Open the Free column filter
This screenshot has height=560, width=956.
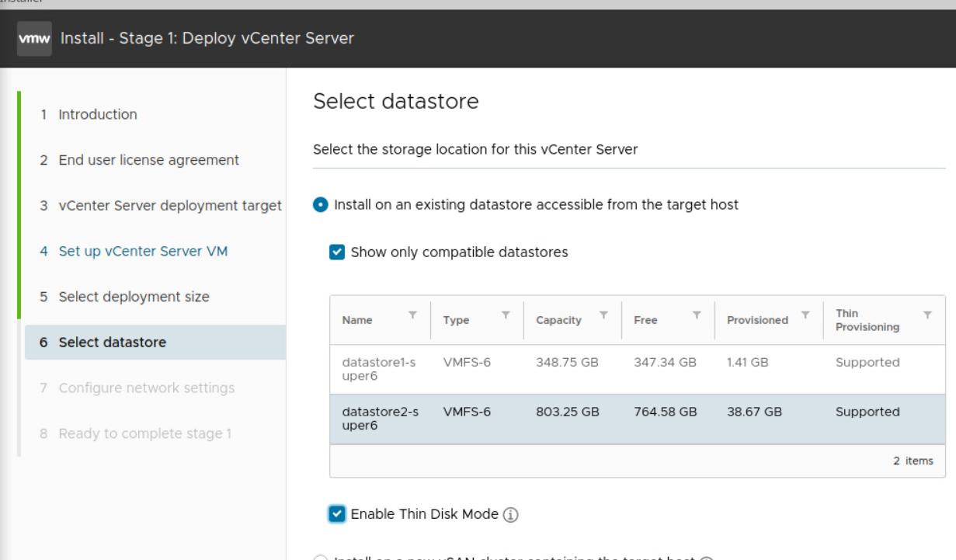697,315
